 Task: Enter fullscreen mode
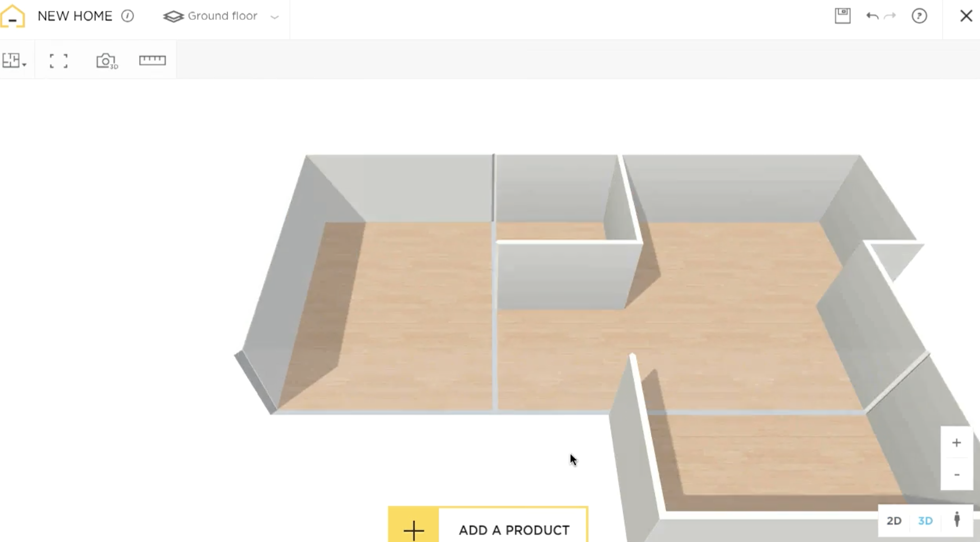click(58, 60)
